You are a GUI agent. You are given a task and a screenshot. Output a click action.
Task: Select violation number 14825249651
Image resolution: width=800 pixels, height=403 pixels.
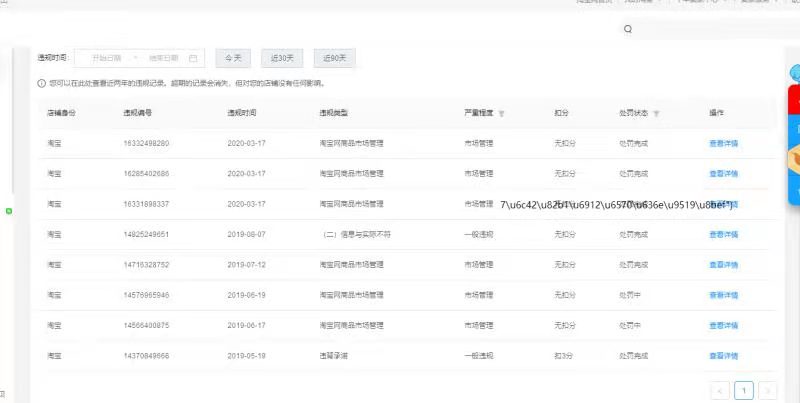pos(146,235)
